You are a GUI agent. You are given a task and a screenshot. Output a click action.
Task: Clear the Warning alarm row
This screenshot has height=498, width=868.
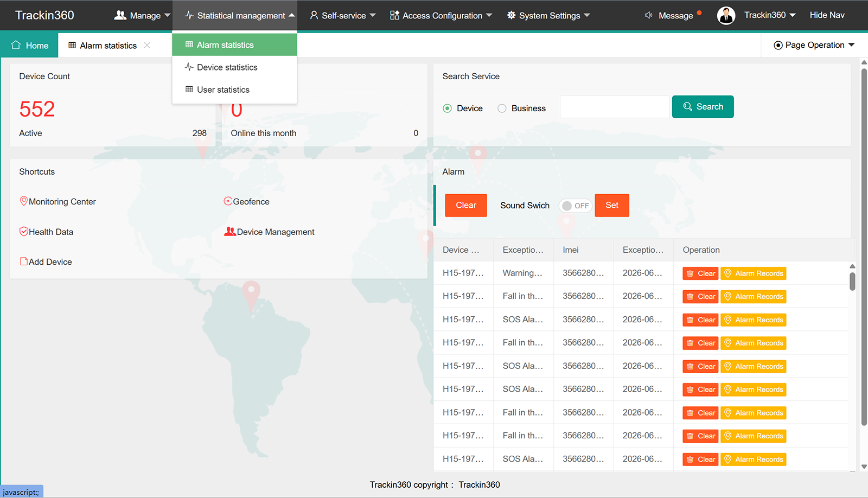click(700, 273)
